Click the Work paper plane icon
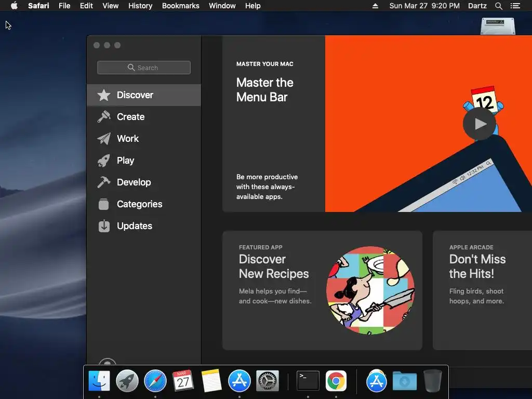Viewport: 532px width, 399px height. (103, 138)
